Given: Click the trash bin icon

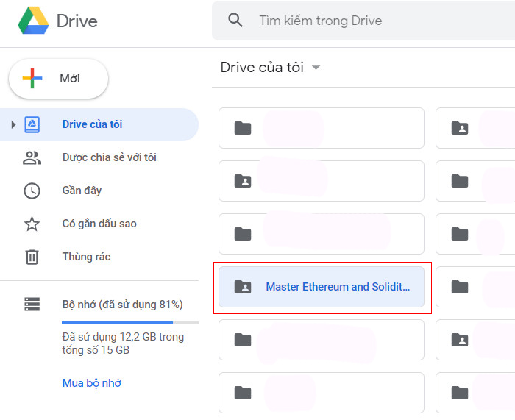Looking at the screenshot, I should pos(32,257).
